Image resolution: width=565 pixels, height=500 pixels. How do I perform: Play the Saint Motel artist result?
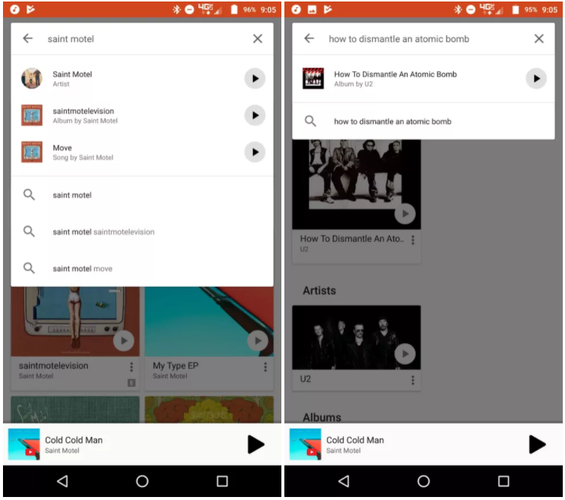[255, 78]
